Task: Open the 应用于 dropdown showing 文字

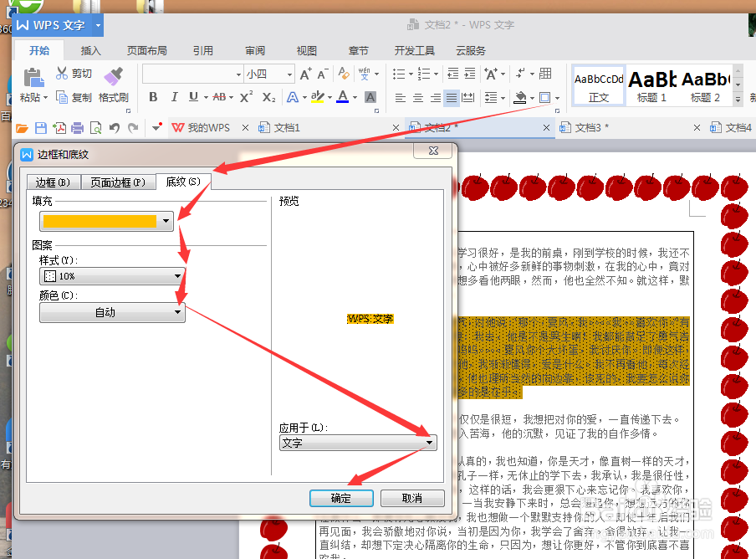Action: 428,443
